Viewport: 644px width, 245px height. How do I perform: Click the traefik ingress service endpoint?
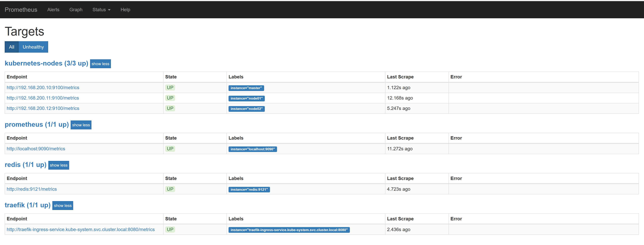pos(81,229)
